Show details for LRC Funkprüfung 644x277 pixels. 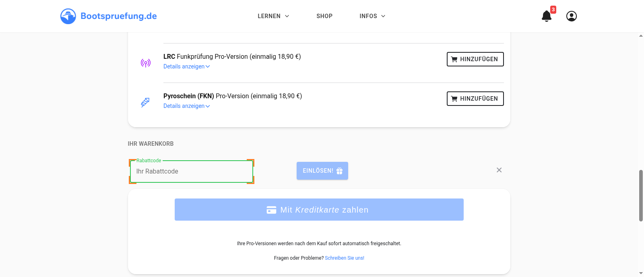(x=187, y=66)
